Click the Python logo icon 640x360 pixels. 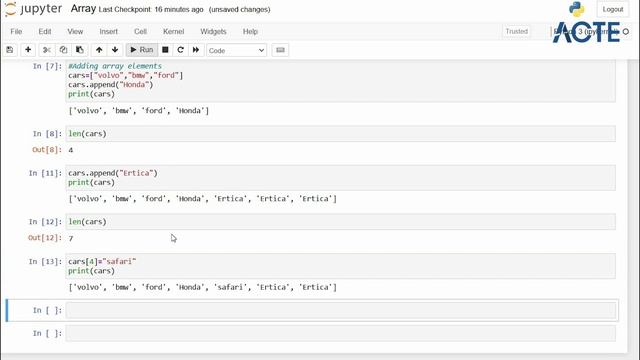click(x=577, y=9)
